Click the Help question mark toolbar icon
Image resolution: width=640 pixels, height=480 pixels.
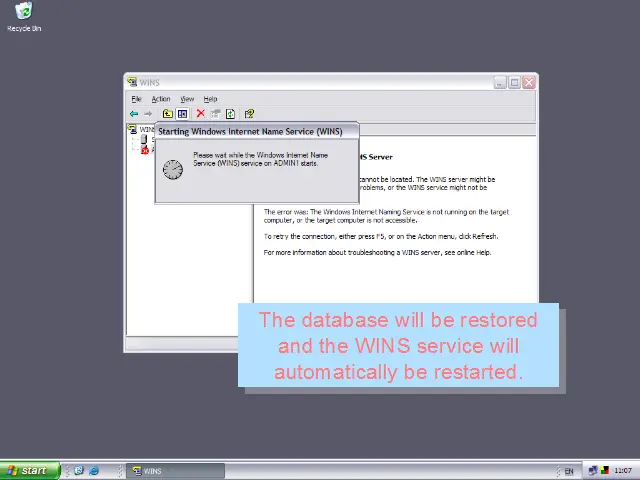(249, 114)
